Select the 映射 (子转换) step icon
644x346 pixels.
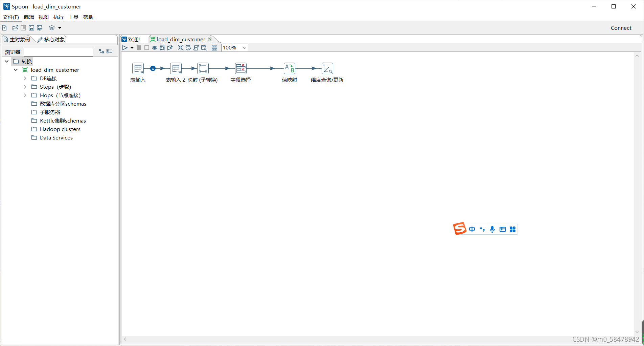203,68
